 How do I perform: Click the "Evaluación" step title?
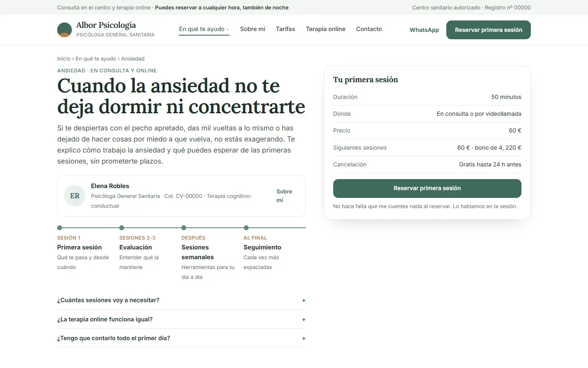point(136,247)
